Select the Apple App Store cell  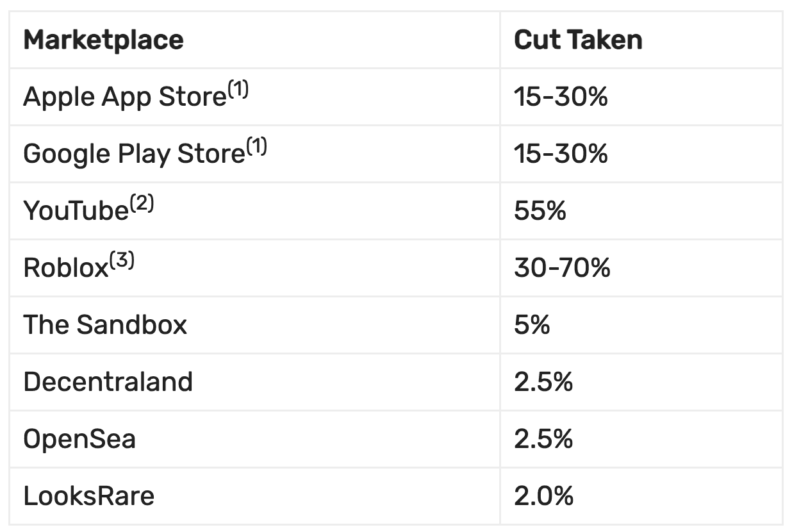coord(125,97)
